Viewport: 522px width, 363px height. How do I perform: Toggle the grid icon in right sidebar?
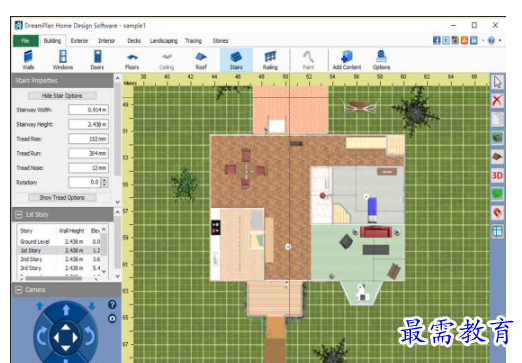point(497,231)
